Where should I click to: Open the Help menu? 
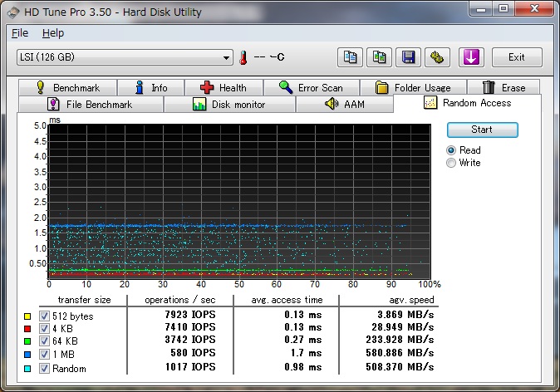52,33
